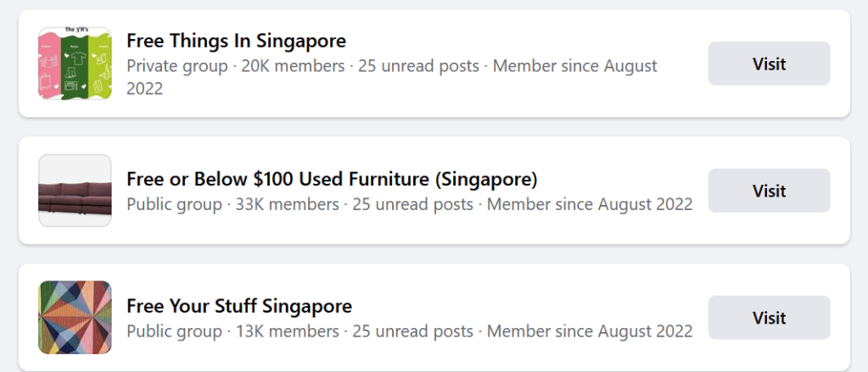The image size is (868, 372).
Task: Open the Free Your Stuff Singapore title
Action: [x=238, y=306]
